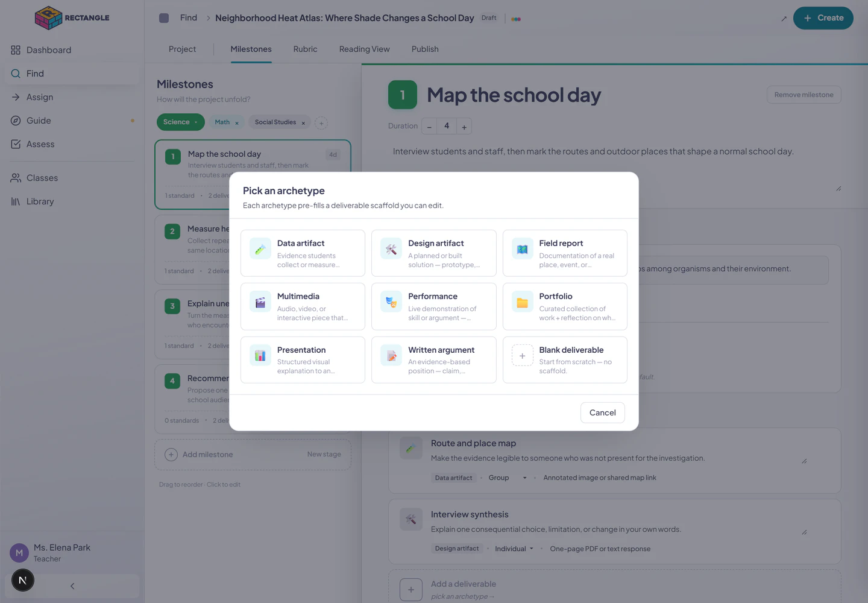
Task: Open Guide in the sidebar
Action: pos(72,121)
